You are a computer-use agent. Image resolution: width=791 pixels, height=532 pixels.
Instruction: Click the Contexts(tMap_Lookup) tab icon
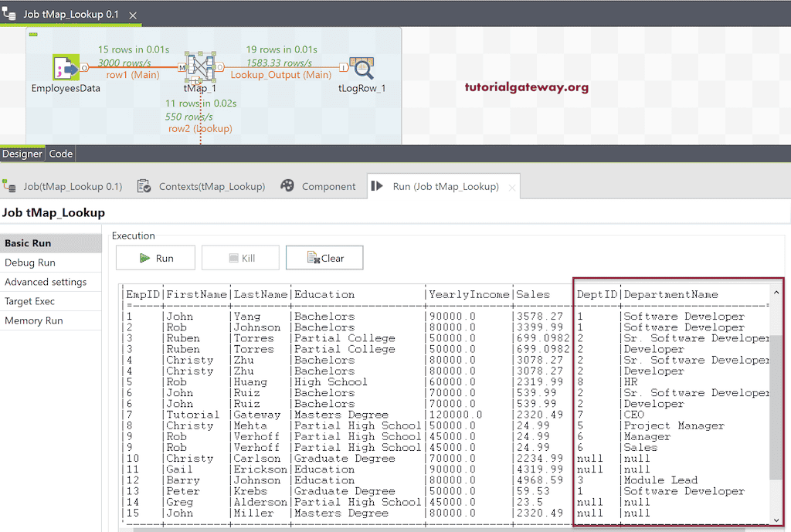(144, 186)
